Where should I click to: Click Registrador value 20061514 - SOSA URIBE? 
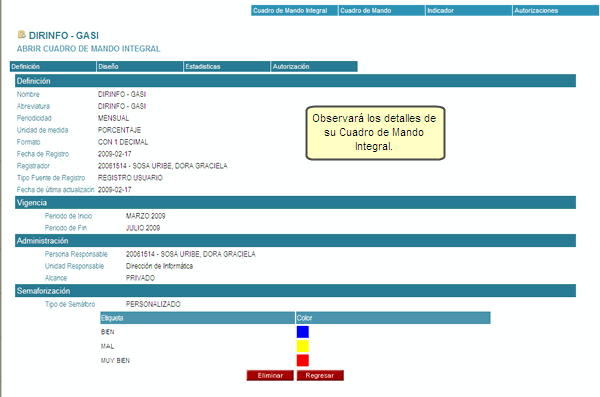(x=163, y=166)
